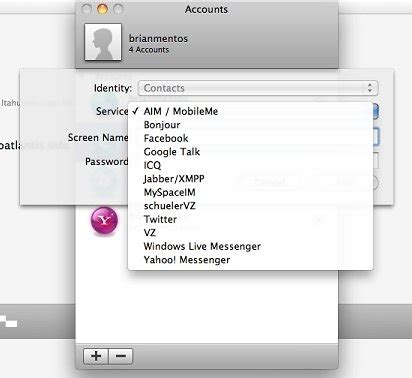Choose schuelerVZ service entry
The width and height of the screenshot is (412, 378).
pos(250,206)
